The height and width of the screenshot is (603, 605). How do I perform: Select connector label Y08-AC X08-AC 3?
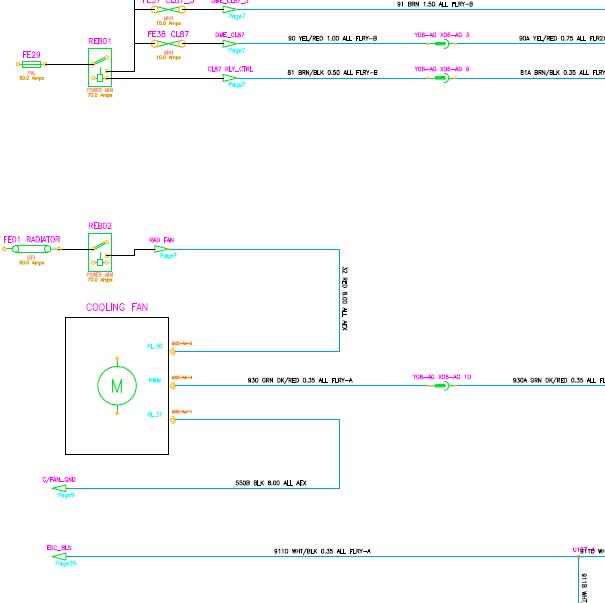tap(442, 35)
